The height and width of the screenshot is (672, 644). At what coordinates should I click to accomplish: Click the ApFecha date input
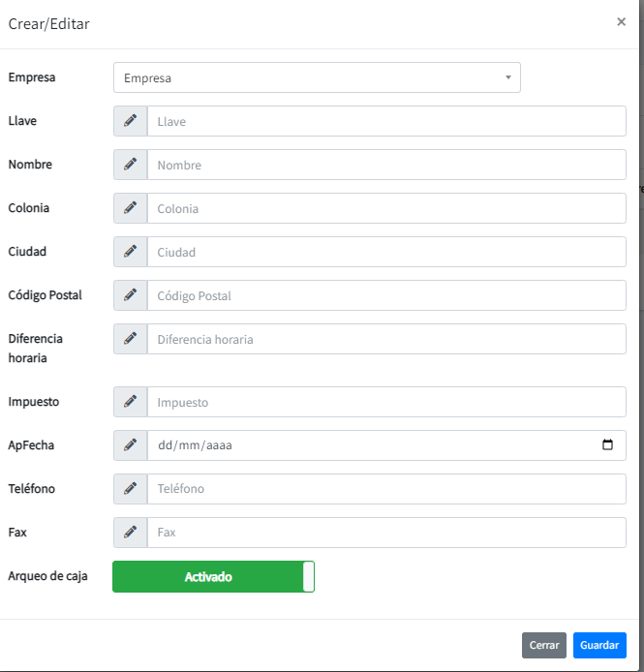click(368, 445)
